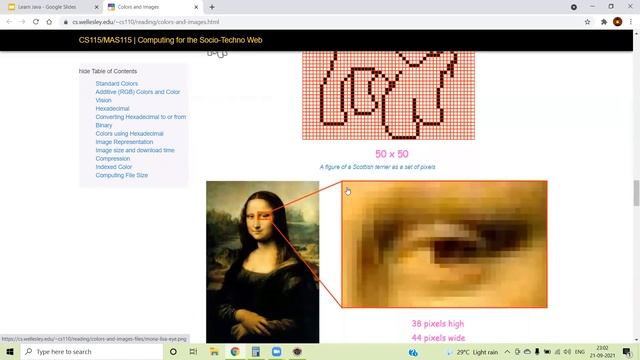Viewport: 640px width, 360px height.
Task: Open the weather widget showing 29°C Light rain
Action: [472, 352]
